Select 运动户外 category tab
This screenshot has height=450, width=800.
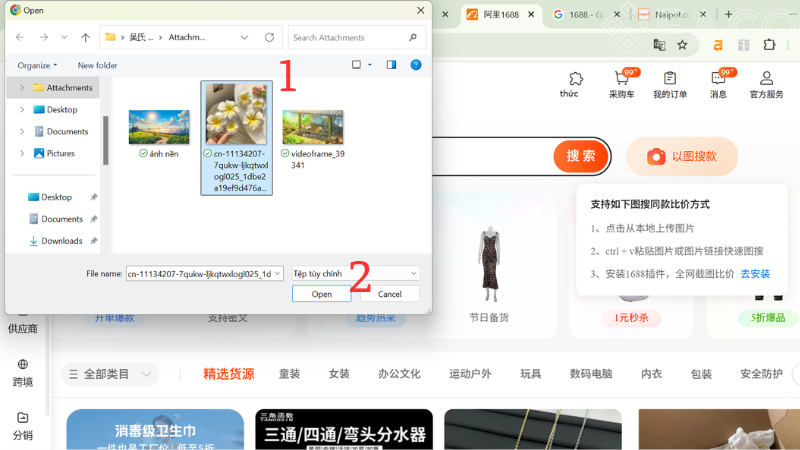click(470, 374)
